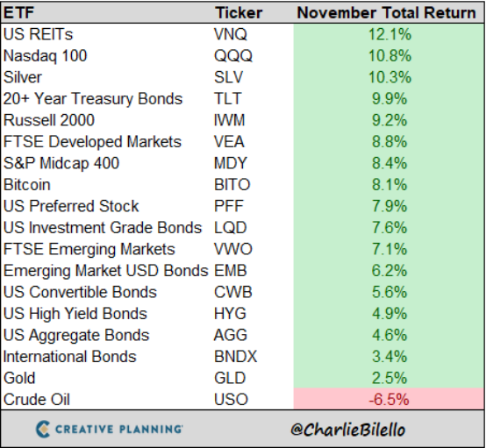The image size is (486, 448).
Task: Select the Ticker column header
Action: tap(239, 13)
